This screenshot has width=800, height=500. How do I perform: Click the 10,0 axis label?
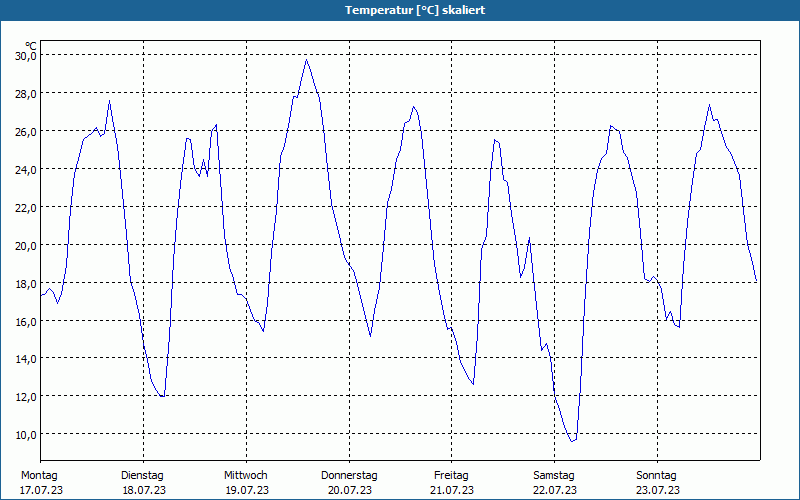tap(26, 435)
